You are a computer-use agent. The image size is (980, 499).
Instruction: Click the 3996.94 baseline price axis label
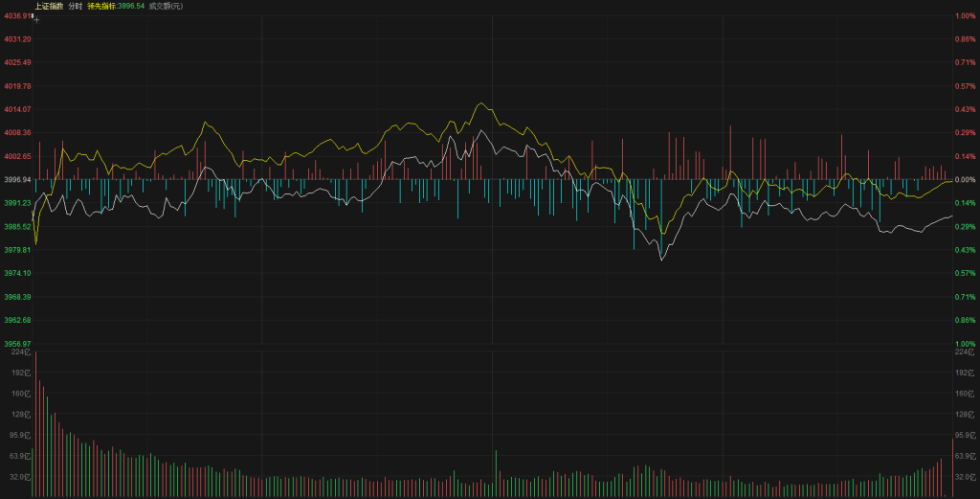(17, 180)
